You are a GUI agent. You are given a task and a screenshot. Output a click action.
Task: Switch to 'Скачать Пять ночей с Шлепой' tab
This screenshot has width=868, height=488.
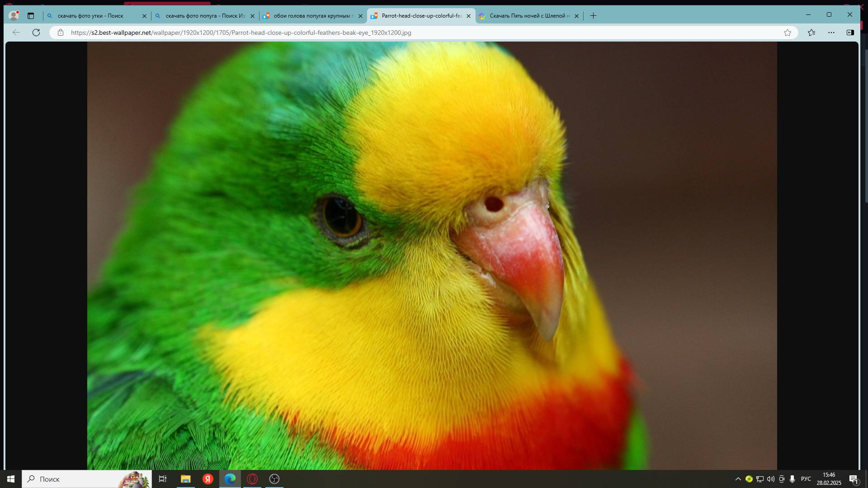pos(529,16)
